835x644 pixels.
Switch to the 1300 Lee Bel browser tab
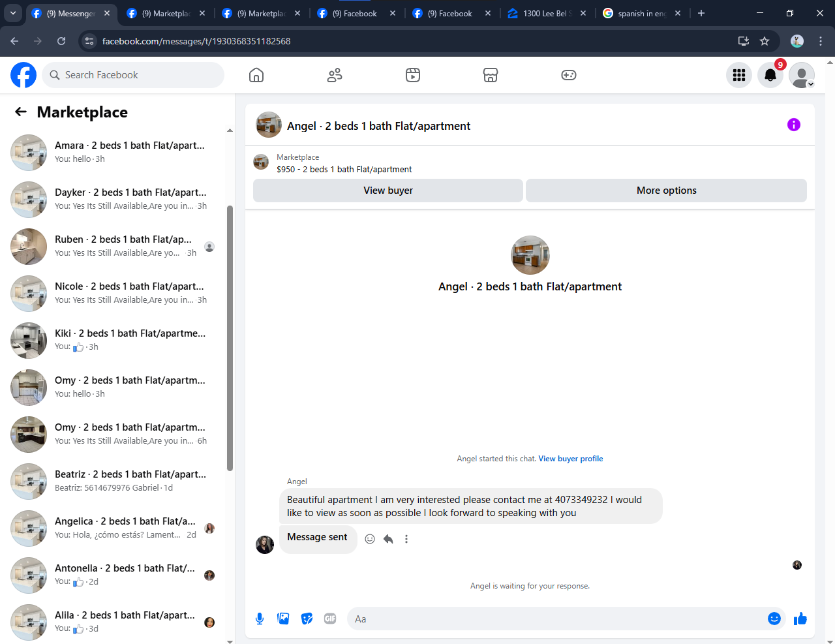coord(547,13)
